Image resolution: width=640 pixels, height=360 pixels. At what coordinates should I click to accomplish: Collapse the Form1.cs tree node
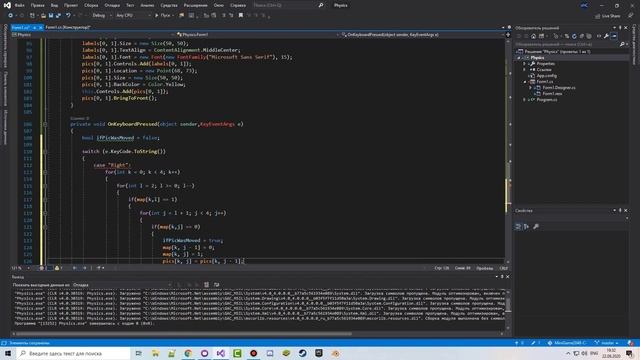pyautogui.click(x=525, y=82)
